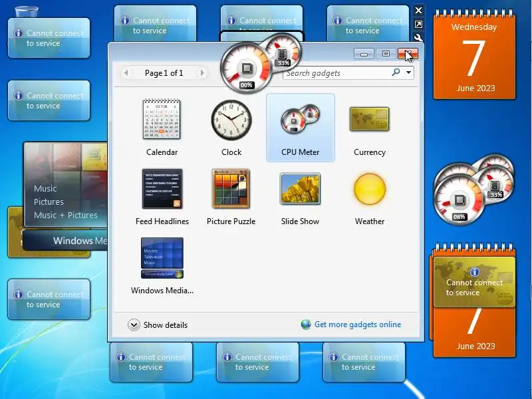Select the Feed Headlines gadget icon
The height and width of the screenshot is (399, 532).
(162, 189)
